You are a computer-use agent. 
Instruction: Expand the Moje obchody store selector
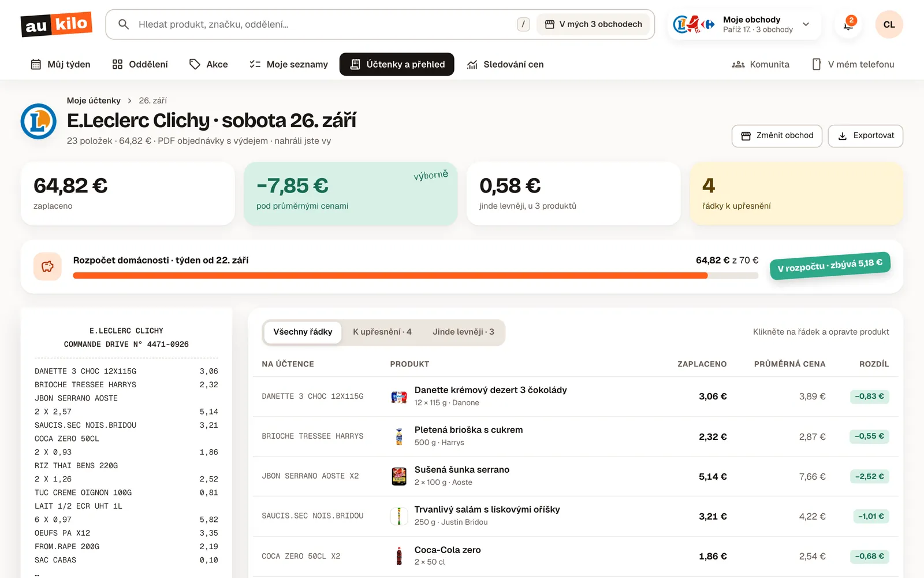coord(745,24)
